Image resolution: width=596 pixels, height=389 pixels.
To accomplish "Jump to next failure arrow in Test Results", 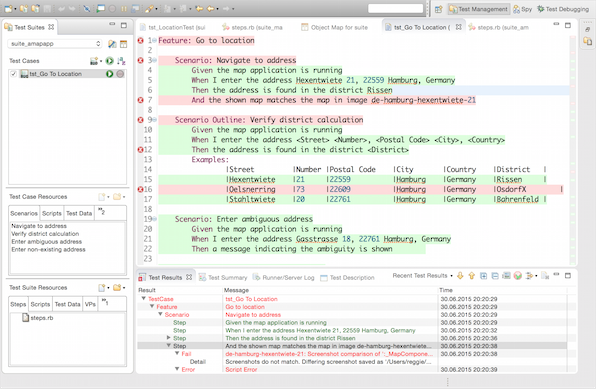I will 460,276.
